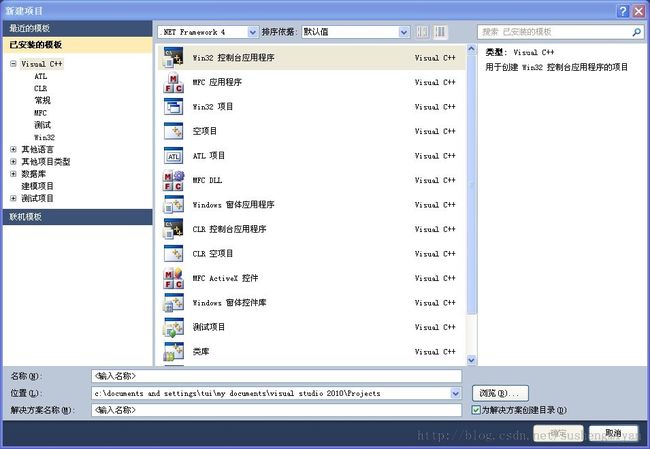Select MFC under Visual C++
The width and height of the screenshot is (650, 449).
(41, 113)
